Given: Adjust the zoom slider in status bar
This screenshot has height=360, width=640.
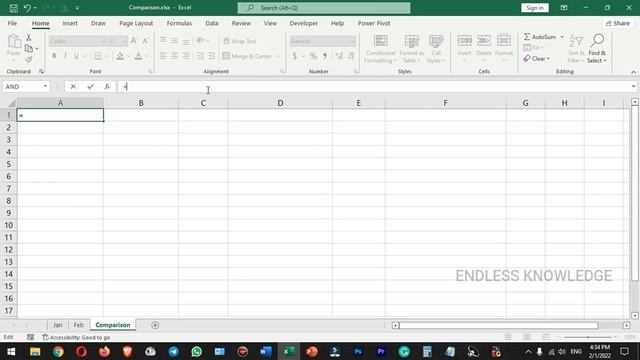Looking at the screenshot, I should 588,337.
